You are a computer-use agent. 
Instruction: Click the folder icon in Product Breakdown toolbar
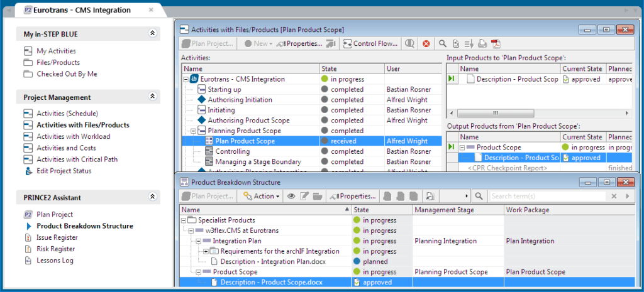click(x=317, y=196)
